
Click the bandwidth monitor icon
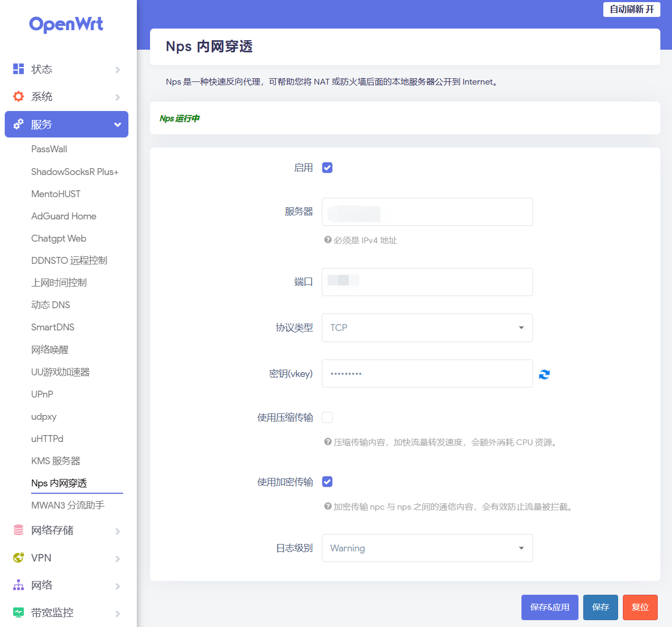18,612
